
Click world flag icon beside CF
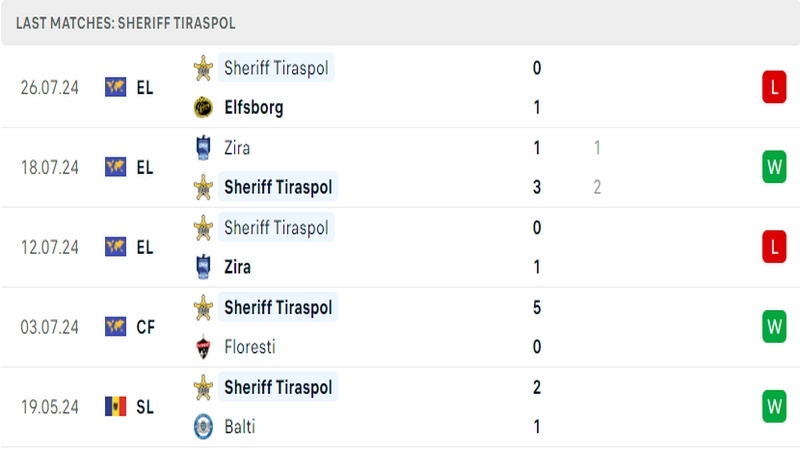coord(115,327)
